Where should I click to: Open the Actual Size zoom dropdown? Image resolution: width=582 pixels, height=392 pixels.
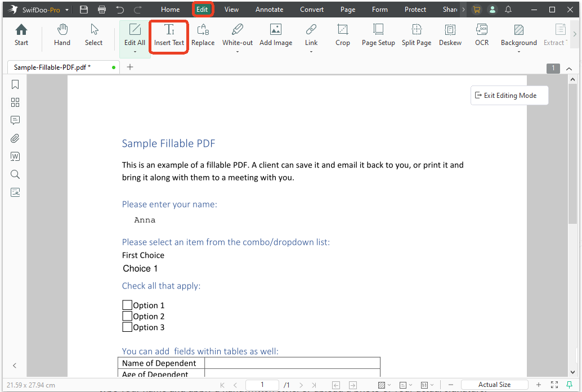pyautogui.click(x=494, y=385)
